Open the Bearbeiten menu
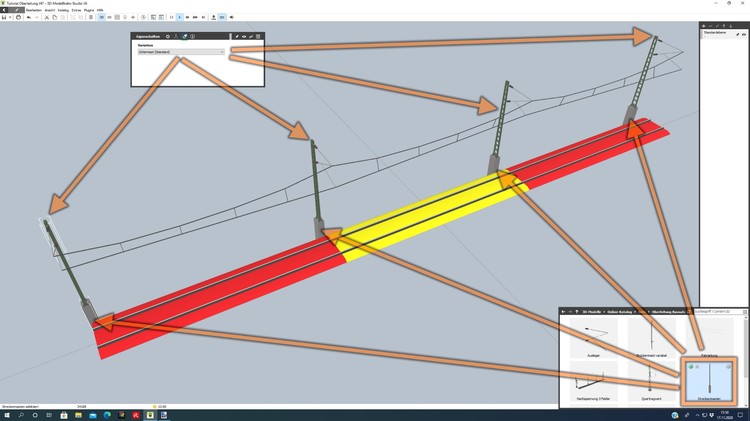 tap(33, 10)
